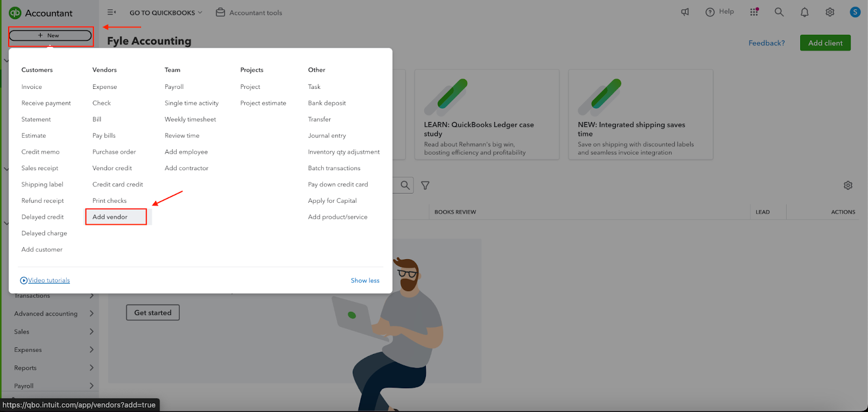Image resolution: width=868 pixels, height=412 pixels.
Task: Open the Video tutorials link
Action: pyautogui.click(x=49, y=280)
